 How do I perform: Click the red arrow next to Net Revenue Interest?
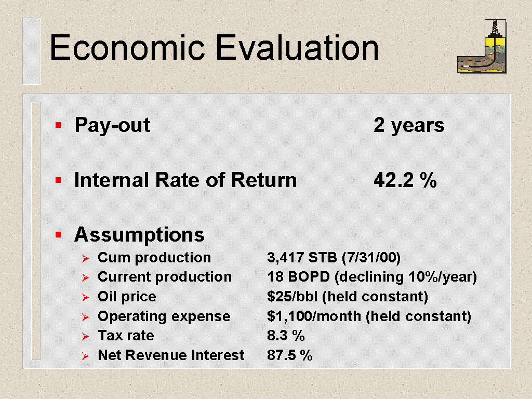85,356
